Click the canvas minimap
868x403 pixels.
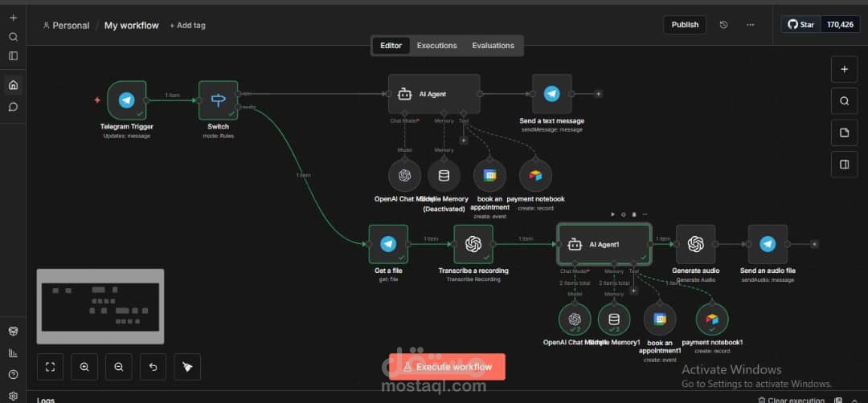tap(100, 307)
